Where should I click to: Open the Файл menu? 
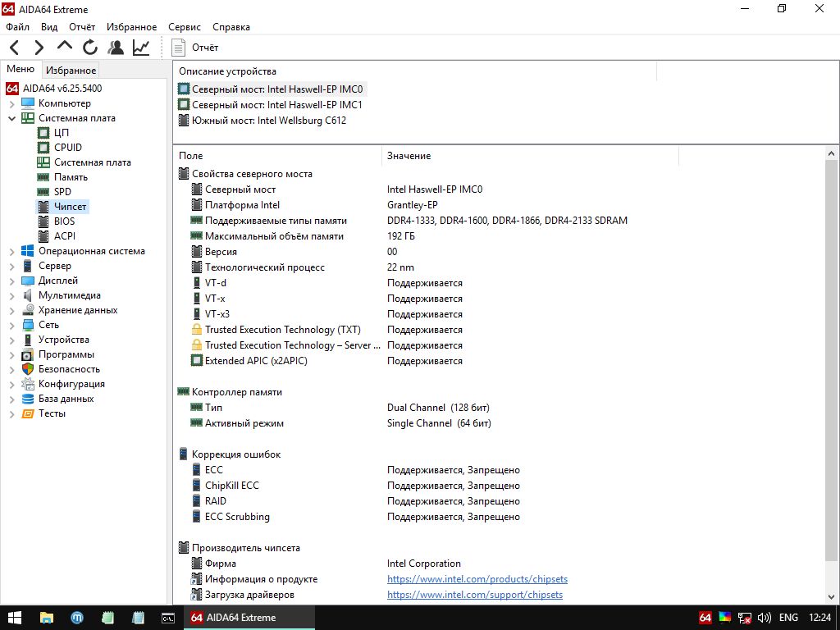pyautogui.click(x=18, y=27)
